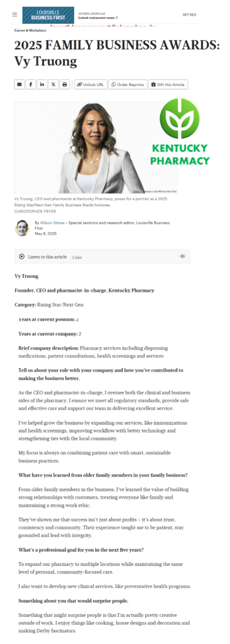
Task: Click the author avatar thumbnail
Action: (x=22, y=228)
